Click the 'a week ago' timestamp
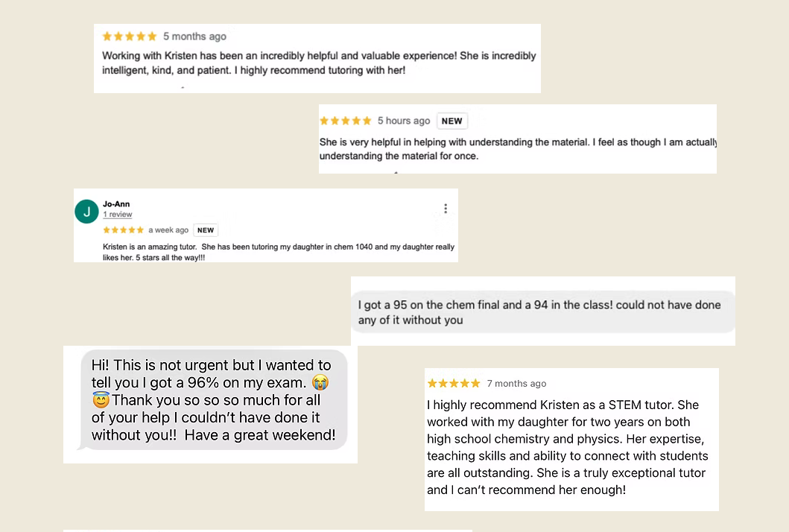The image size is (789, 532). click(x=168, y=230)
